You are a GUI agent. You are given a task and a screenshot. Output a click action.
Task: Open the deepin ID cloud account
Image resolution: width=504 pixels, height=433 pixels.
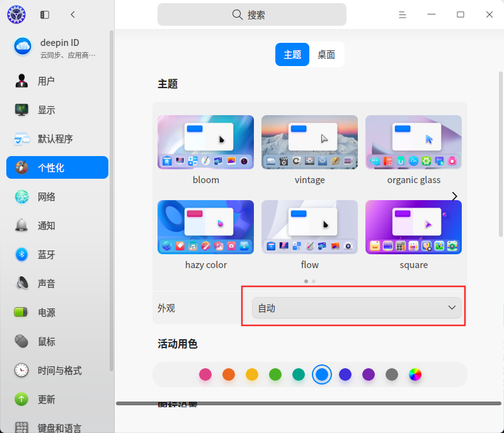tap(57, 48)
